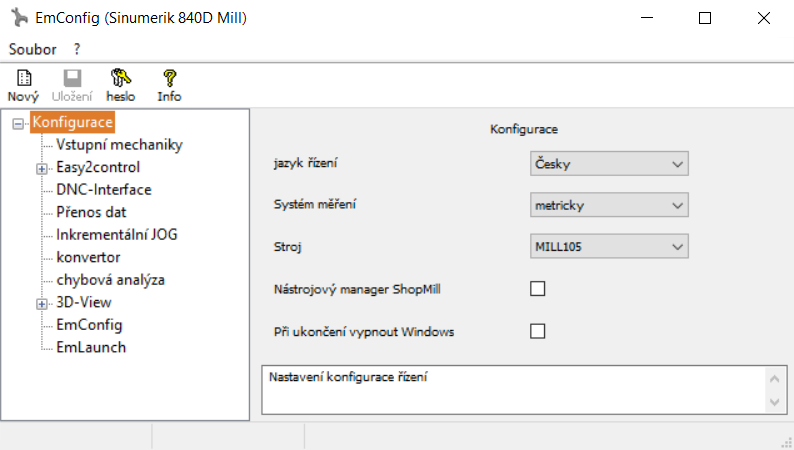Viewport: 794px width, 450px height.
Task: Click the Info question mark icon
Action: click(169, 78)
